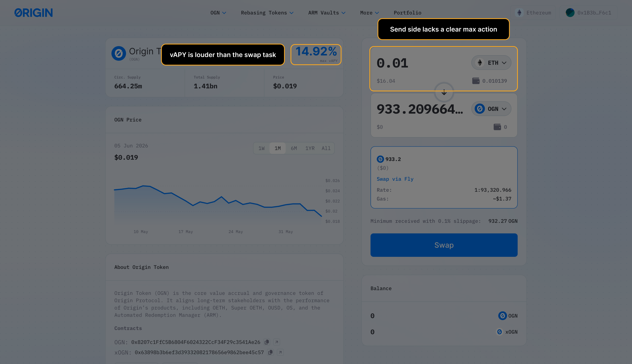Click the $16.04 send value text
Screen dimensions: 632x364
tap(386, 81)
